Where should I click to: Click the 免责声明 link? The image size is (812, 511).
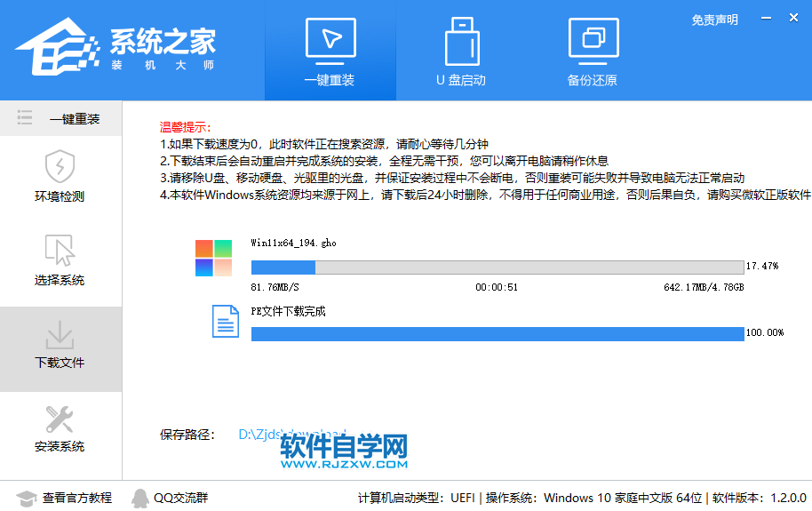pos(714,20)
